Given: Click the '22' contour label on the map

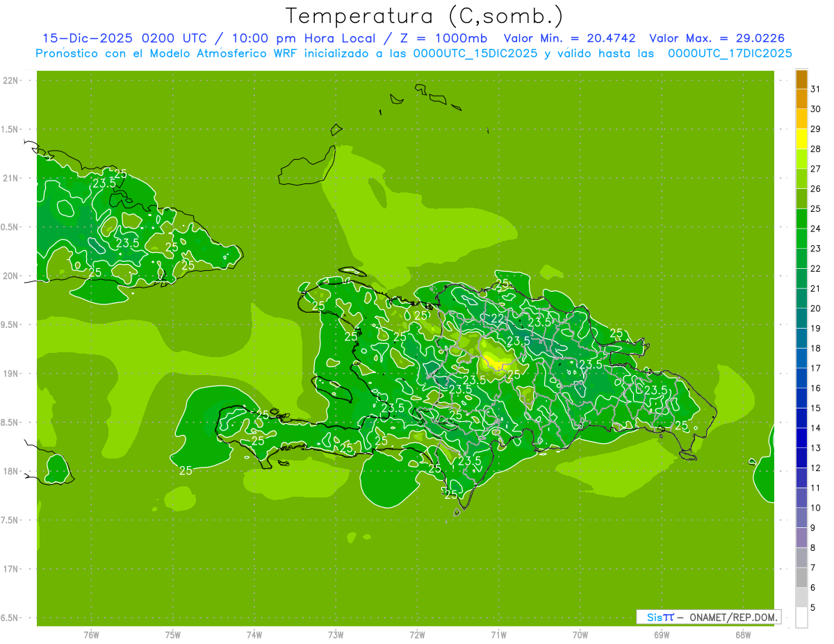Looking at the screenshot, I should tap(498, 319).
